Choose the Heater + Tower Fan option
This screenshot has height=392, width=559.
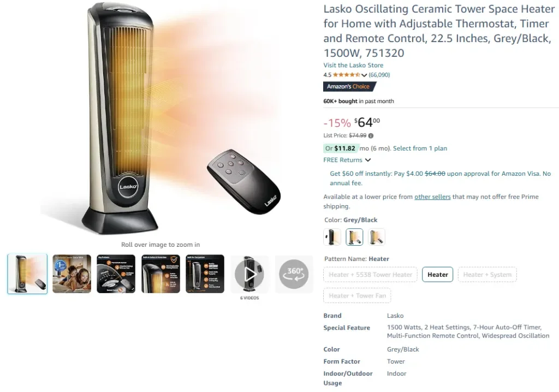point(357,295)
